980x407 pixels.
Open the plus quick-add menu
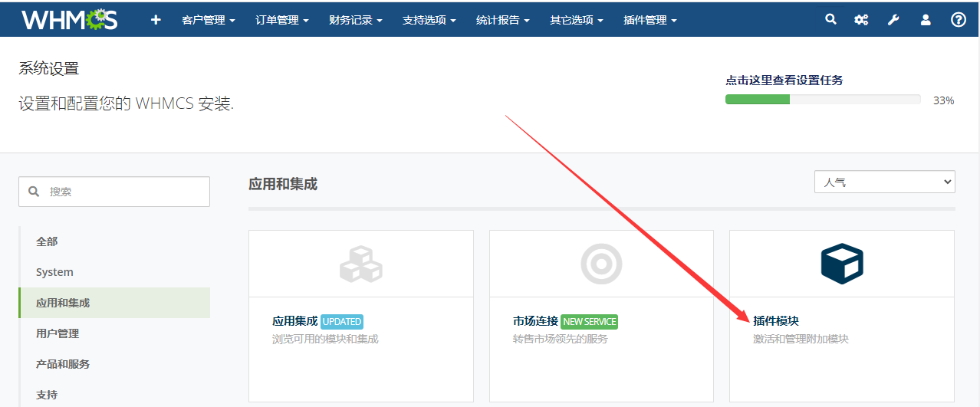click(156, 20)
